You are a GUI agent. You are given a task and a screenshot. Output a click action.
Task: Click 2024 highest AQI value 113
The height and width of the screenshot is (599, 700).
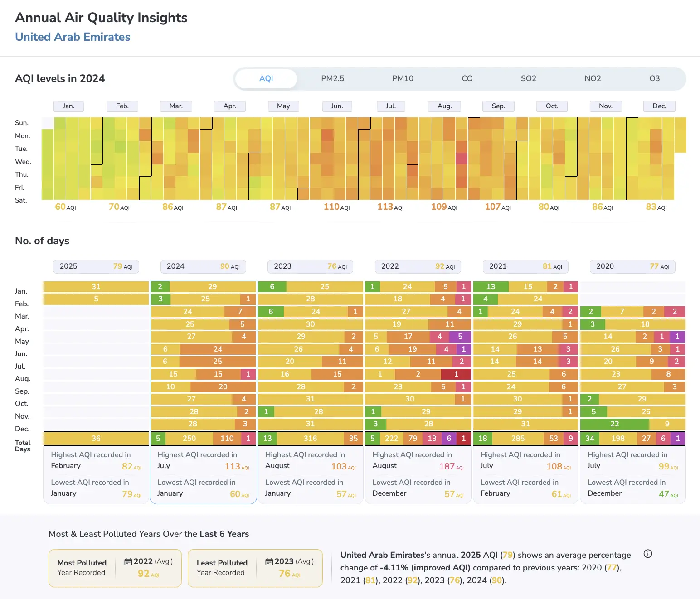coord(237,466)
